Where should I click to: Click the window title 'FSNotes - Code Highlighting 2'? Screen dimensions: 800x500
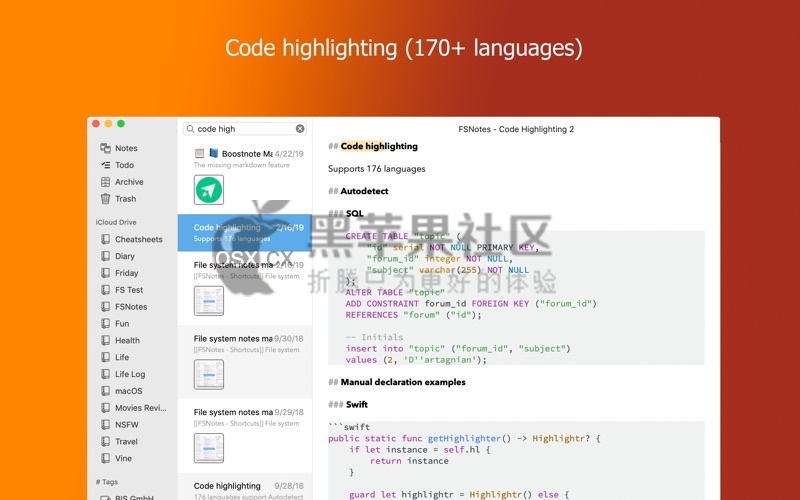516,129
